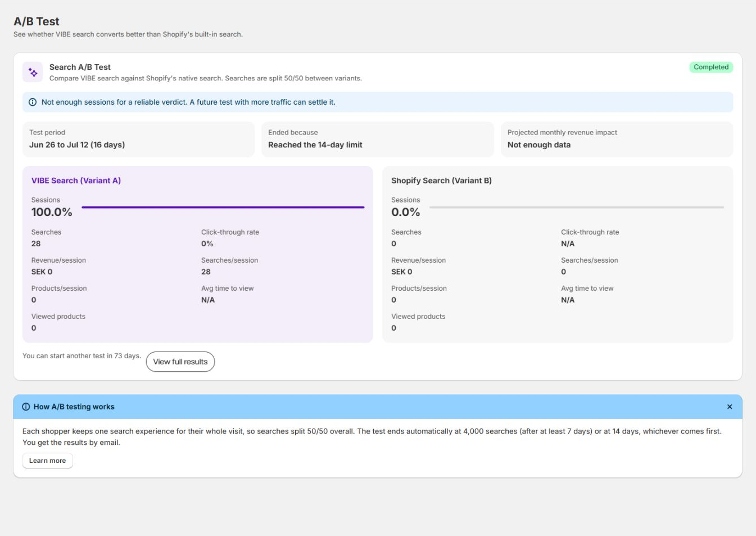
Task: Click the Shopify Search sessions progress bar
Action: pos(577,207)
